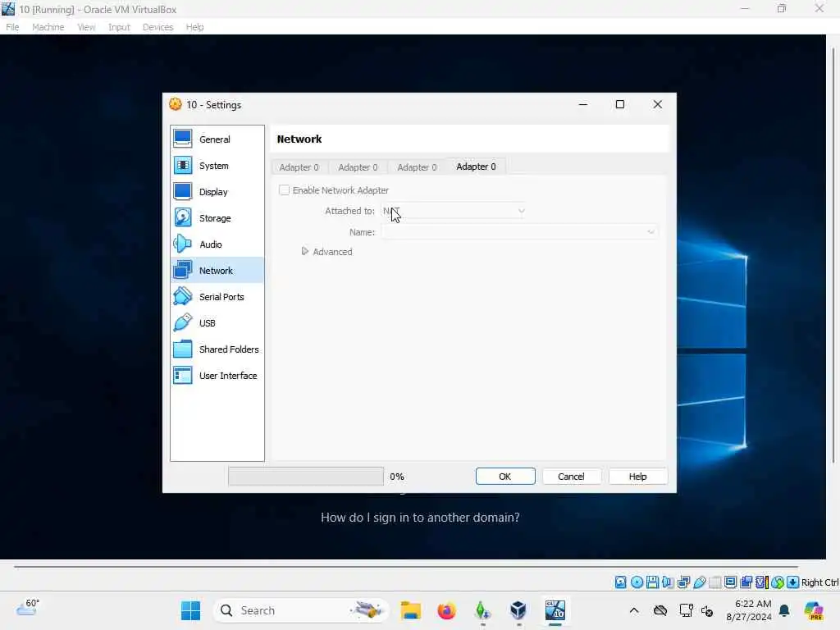
Task: Open File Explorer from the taskbar
Action: click(411, 610)
